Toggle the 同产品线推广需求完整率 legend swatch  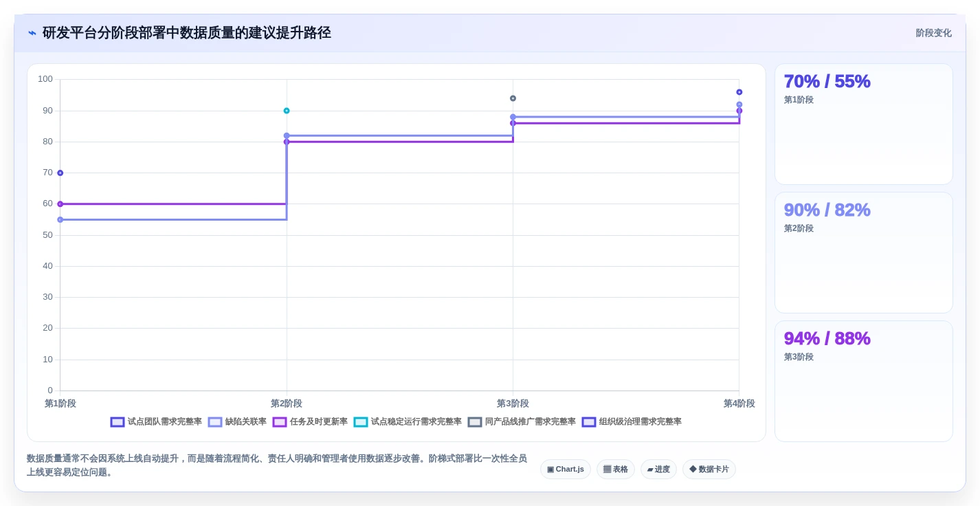point(475,422)
